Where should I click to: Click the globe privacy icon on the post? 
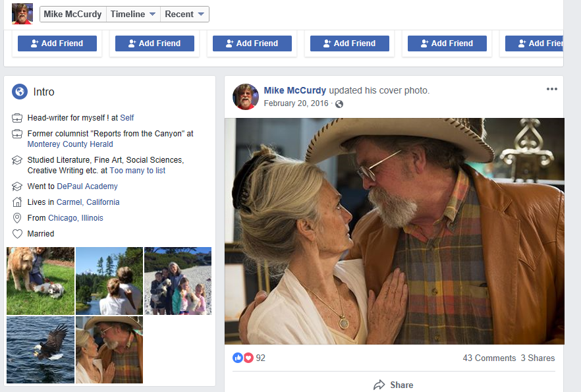pyautogui.click(x=340, y=103)
